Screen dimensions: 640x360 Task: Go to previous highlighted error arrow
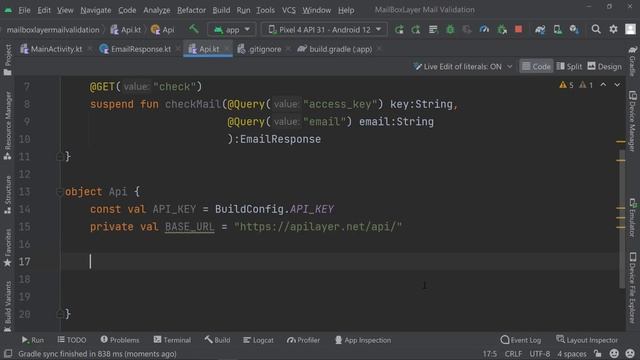tap(603, 85)
